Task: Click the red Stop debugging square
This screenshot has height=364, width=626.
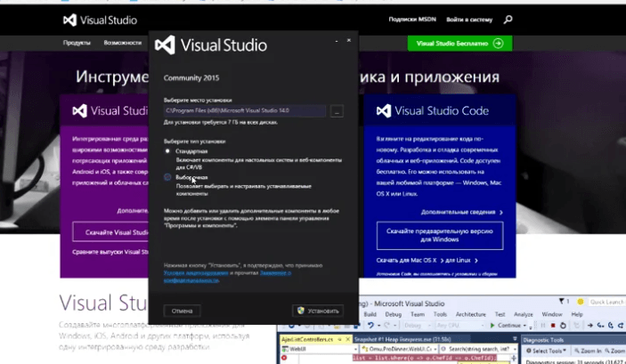Action: 553,325
